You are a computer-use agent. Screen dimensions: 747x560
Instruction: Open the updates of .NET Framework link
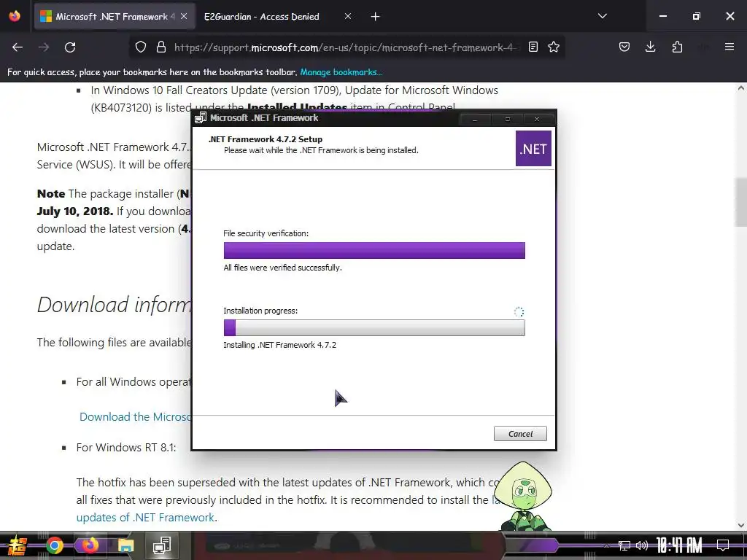[x=146, y=517]
